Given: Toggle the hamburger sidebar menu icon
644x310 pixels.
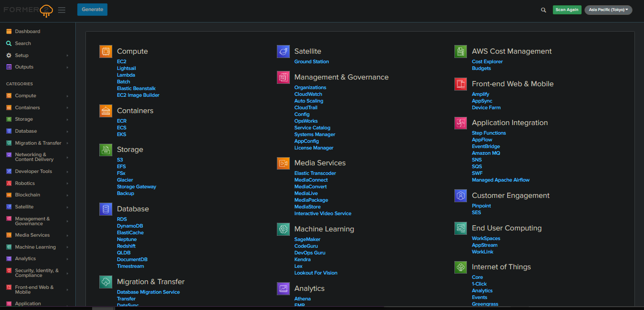Looking at the screenshot, I should pos(61,10).
